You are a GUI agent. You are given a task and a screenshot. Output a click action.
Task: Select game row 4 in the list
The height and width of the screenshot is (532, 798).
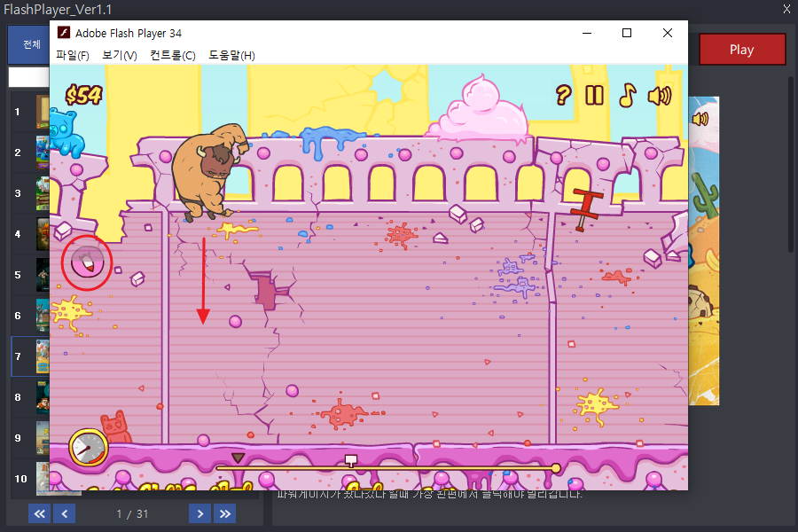[30, 234]
